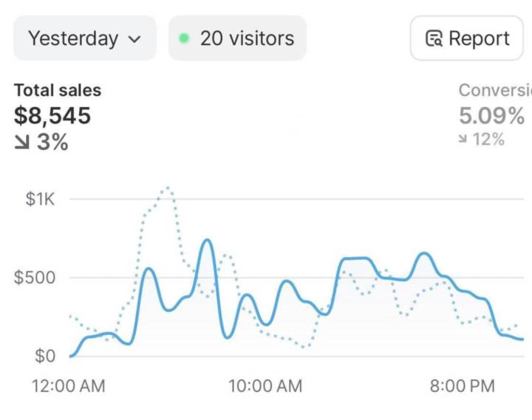
Task: Open the Report button
Action: [x=468, y=38]
